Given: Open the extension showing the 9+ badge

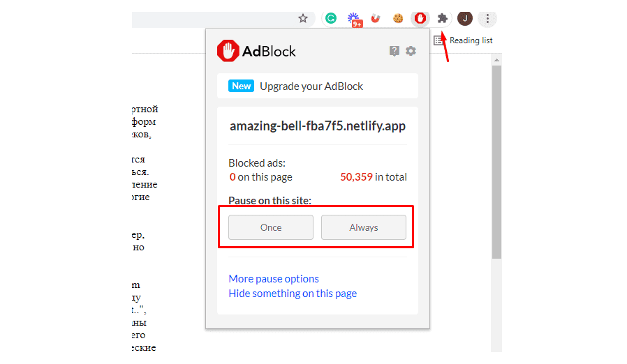Looking at the screenshot, I should [354, 20].
